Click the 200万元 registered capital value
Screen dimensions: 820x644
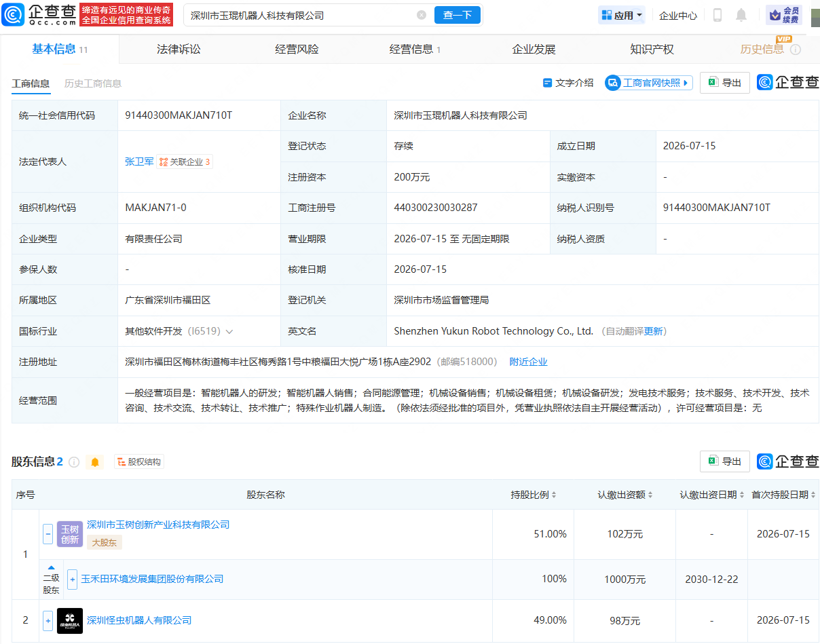(x=412, y=177)
